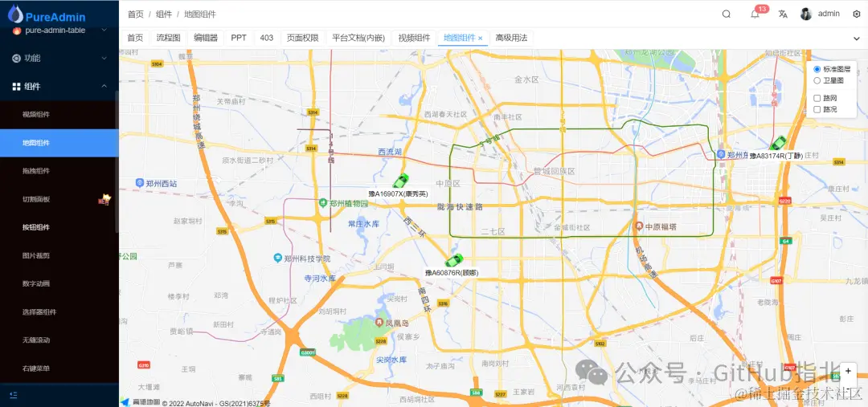Screen dimensions: 868x407
Task: Switch to the PPT tab
Action: point(239,38)
